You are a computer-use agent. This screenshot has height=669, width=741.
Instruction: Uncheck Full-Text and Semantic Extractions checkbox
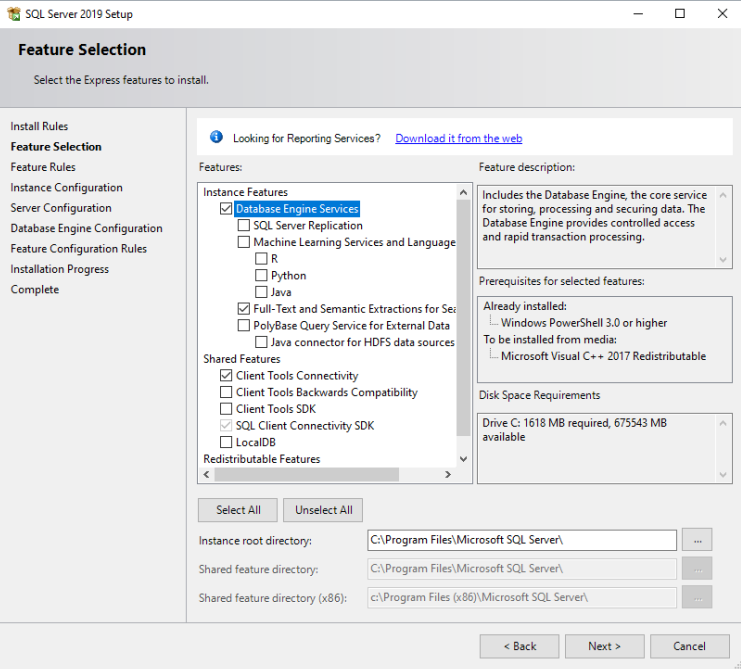tap(243, 309)
